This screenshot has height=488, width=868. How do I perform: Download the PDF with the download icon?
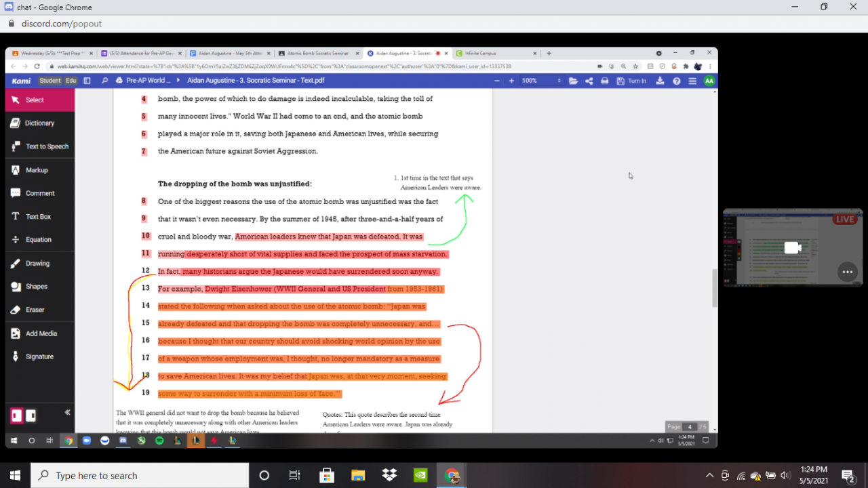coord(660,81)
